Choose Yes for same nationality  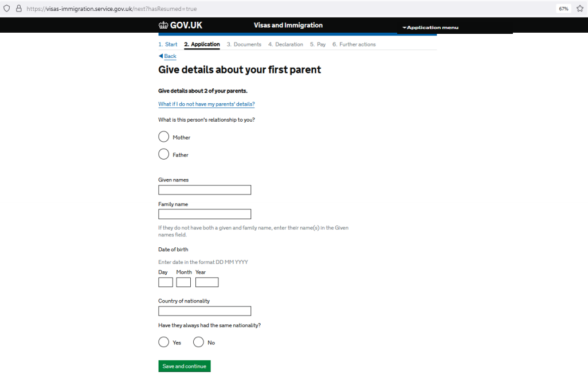[x=163, y=342]
